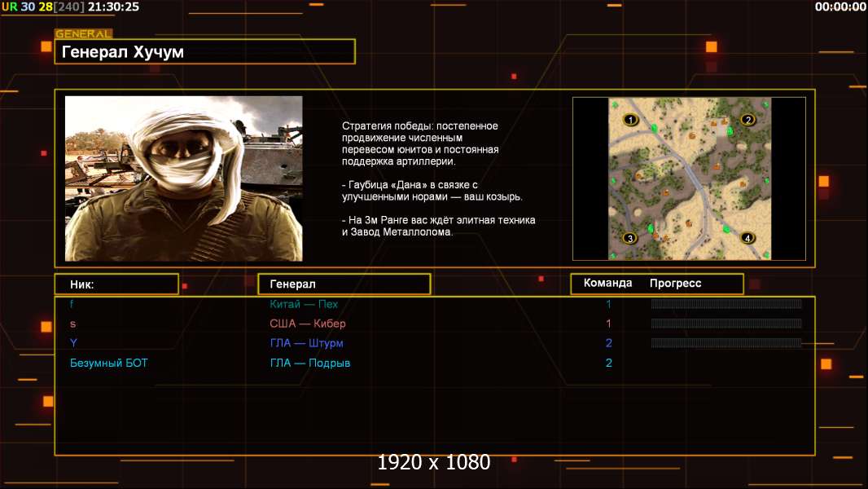
Task: Select the 'Генерал' column header
Action: (344, 284)
